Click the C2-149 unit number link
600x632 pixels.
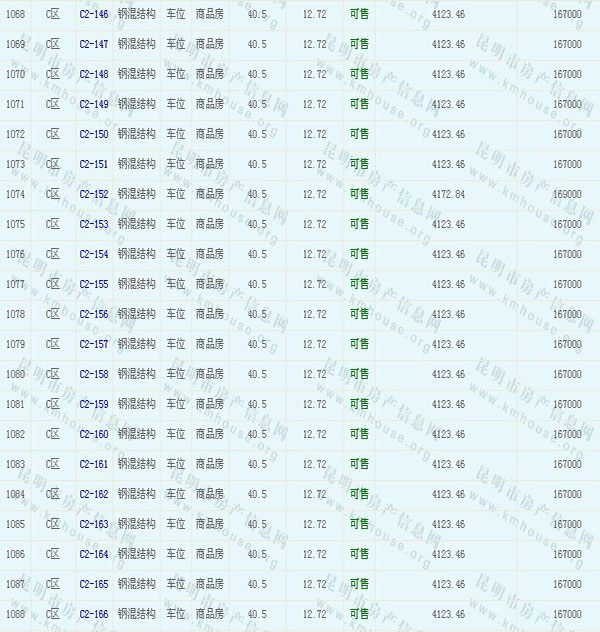pyautogui.click(x=93, y=104)
